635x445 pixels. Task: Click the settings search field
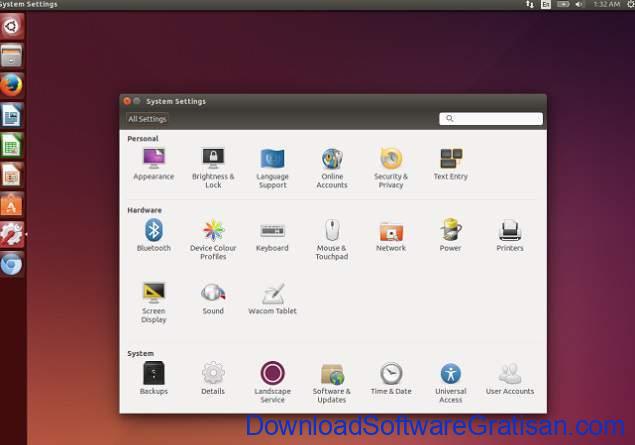click(491, 119)
